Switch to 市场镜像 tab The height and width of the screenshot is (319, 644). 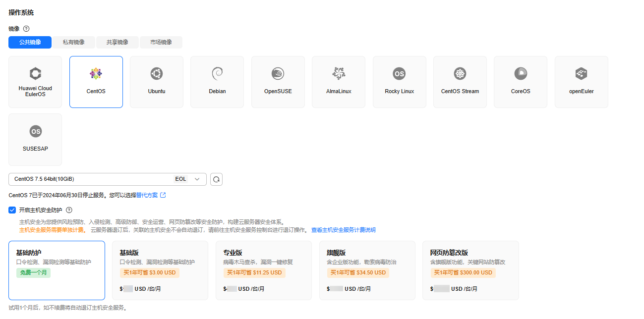[161, 42]
